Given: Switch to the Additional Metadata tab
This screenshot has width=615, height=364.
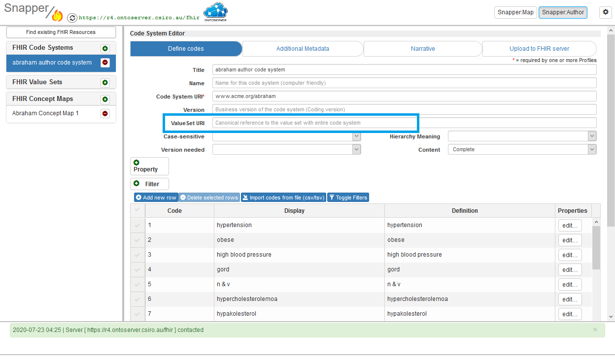Looking at the screenshot, I should click(x=303, y=49).
